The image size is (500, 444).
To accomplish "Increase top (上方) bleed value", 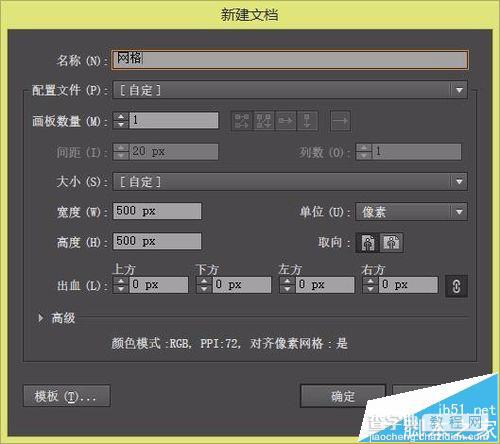I will coord(121,281).
